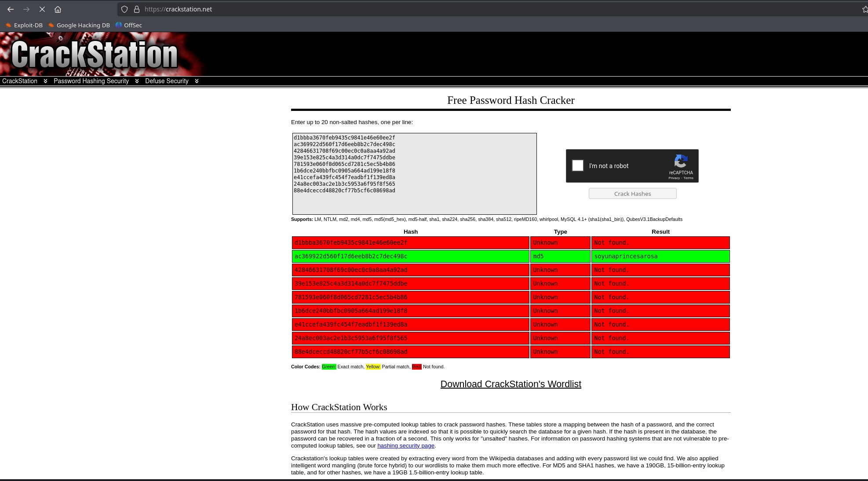Image resolution: width=868 pixels, height=481 pixels.
Task: Click the stop loading X icon
Action: (42, 9)
